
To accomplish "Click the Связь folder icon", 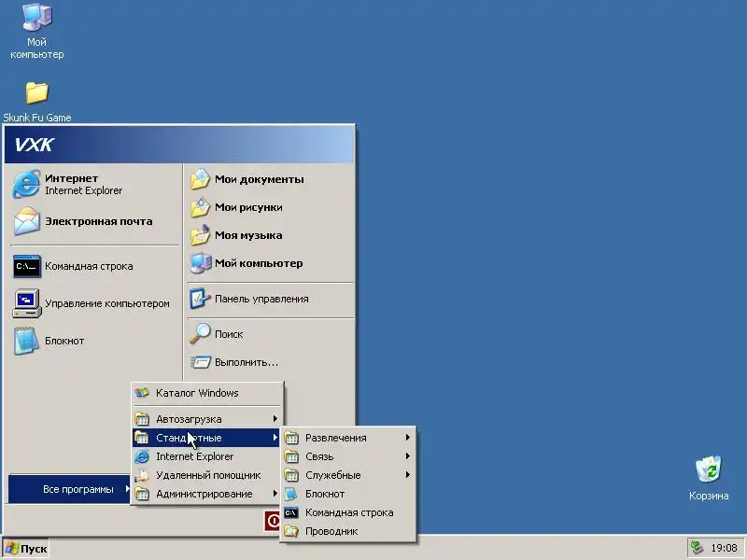I will [291, 456].
